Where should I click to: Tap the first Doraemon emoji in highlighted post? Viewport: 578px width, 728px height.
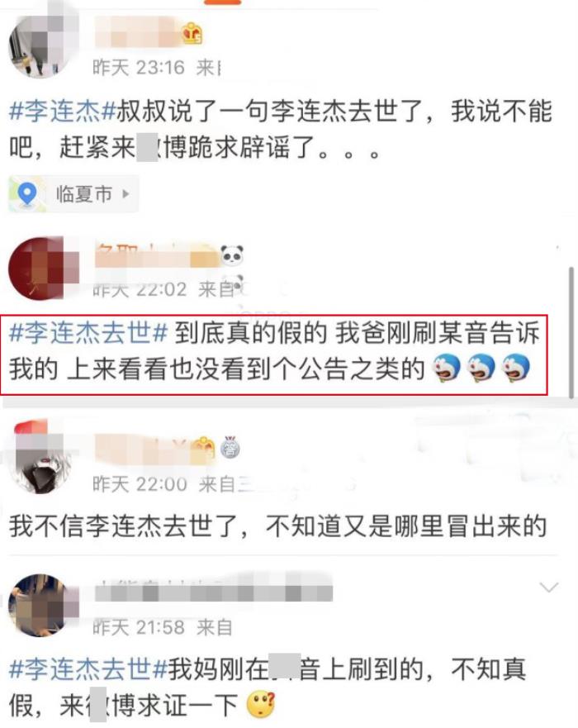pos(446,369)
